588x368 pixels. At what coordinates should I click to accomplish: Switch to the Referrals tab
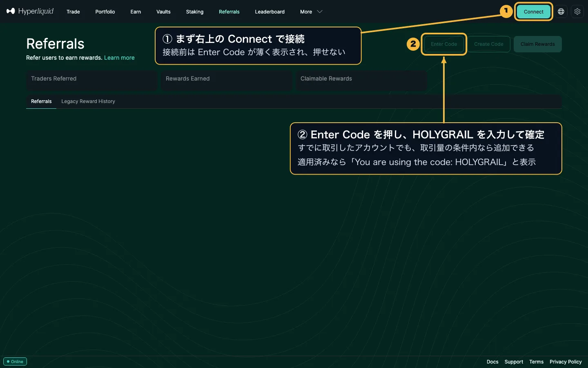(41, 101)
